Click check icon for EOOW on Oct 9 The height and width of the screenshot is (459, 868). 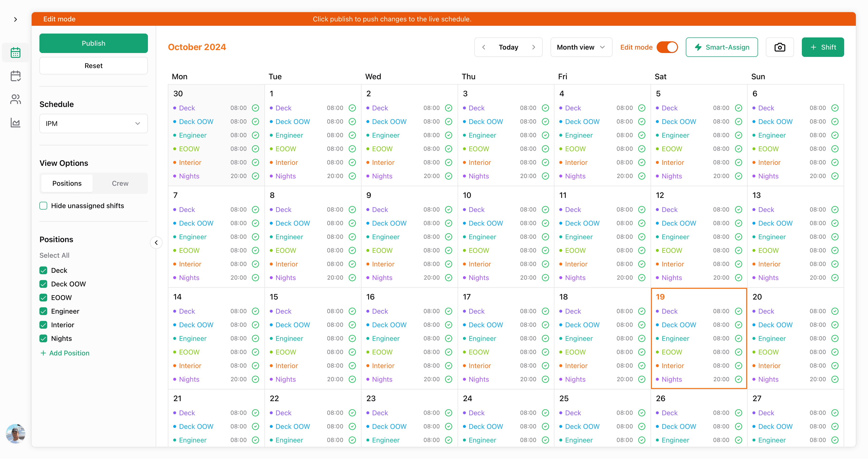click(x=449, y=251)
